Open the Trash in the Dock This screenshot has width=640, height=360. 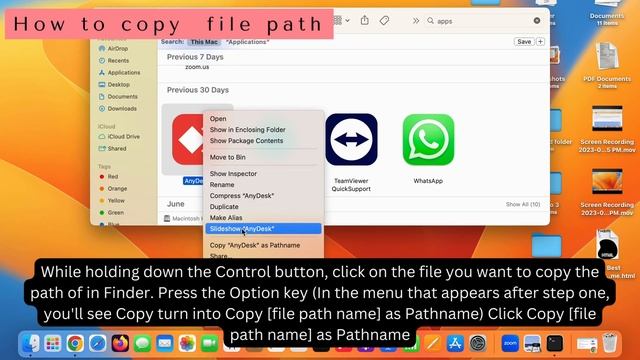610,343
